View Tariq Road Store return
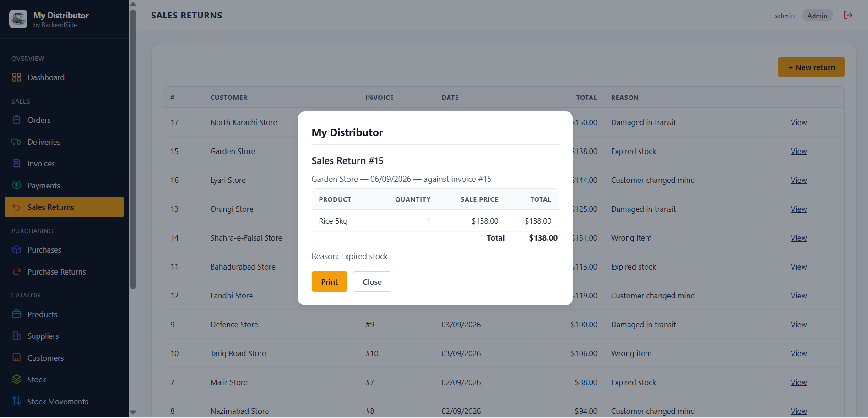The width and height of the screenshot is (868, 418). [798, 353]
